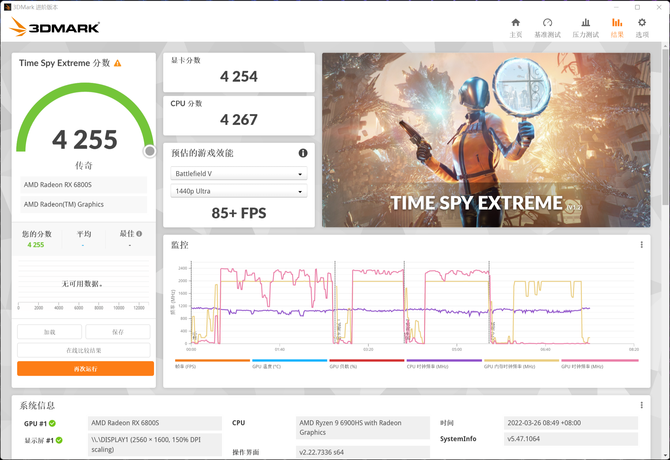The height and width of the screenshot is (460, 670).
Task: Maximize the 3DMark window
Action: (637, 7)
